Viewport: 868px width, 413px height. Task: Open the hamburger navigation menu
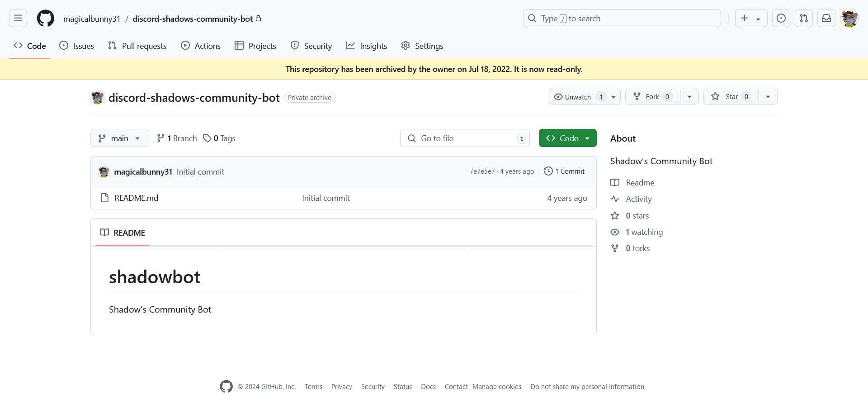coord(18,18)
